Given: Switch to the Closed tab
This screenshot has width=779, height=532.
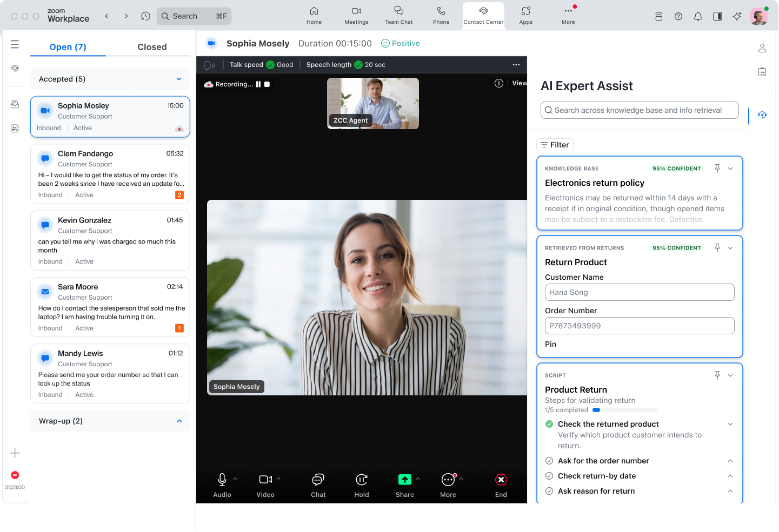Looking at the screenshot, I should [151, 47].
